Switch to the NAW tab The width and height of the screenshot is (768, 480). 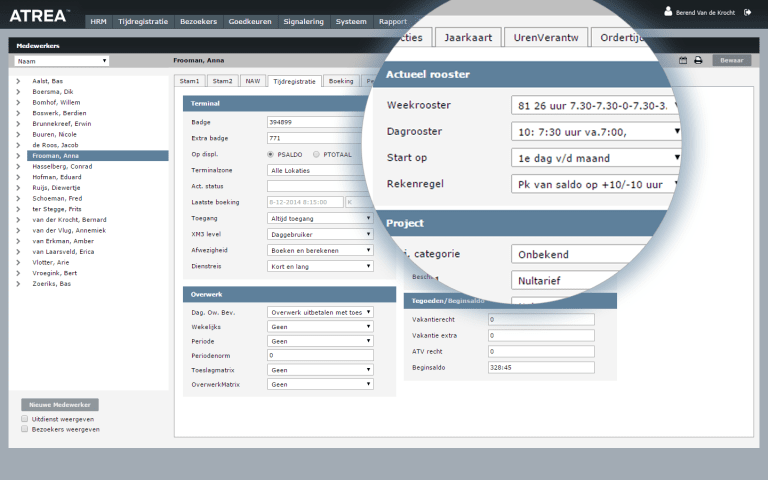253,81
